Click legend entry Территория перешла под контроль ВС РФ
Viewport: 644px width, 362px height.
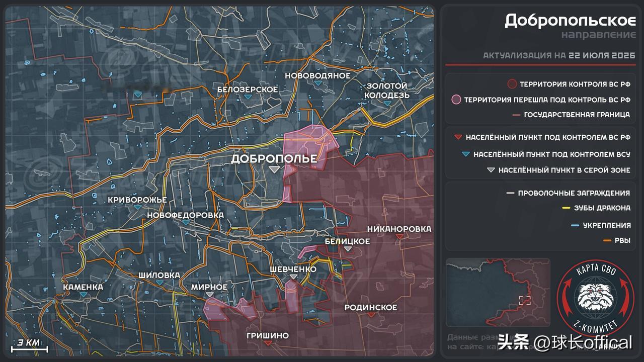[x=547, y=100]
